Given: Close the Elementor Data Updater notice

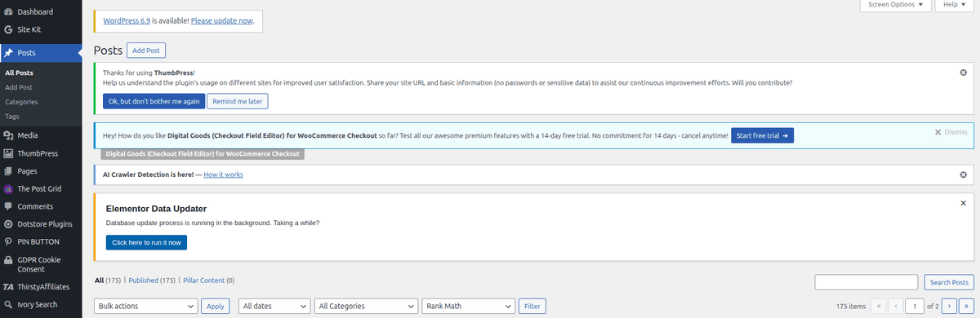Looking at the screenshot, I should (963, 202).
